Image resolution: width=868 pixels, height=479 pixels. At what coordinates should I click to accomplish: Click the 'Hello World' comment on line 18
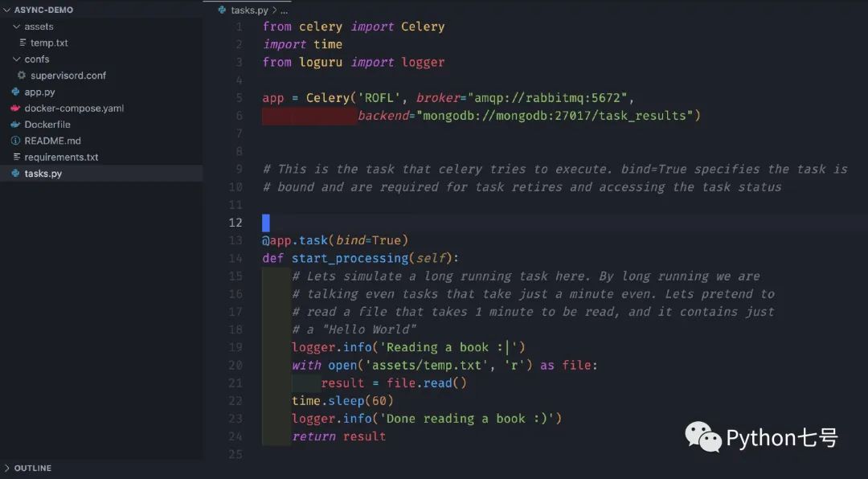pyautogui.click(x=354, y=330)
